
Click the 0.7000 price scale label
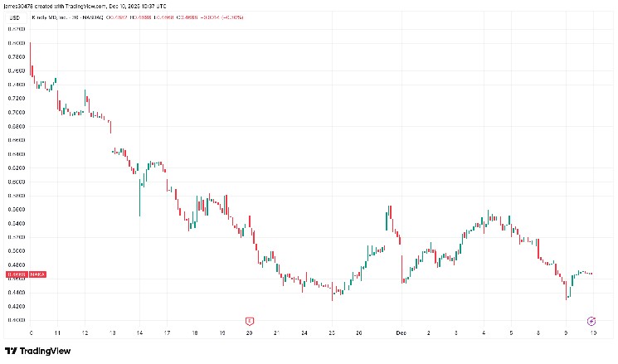[17, 112]
